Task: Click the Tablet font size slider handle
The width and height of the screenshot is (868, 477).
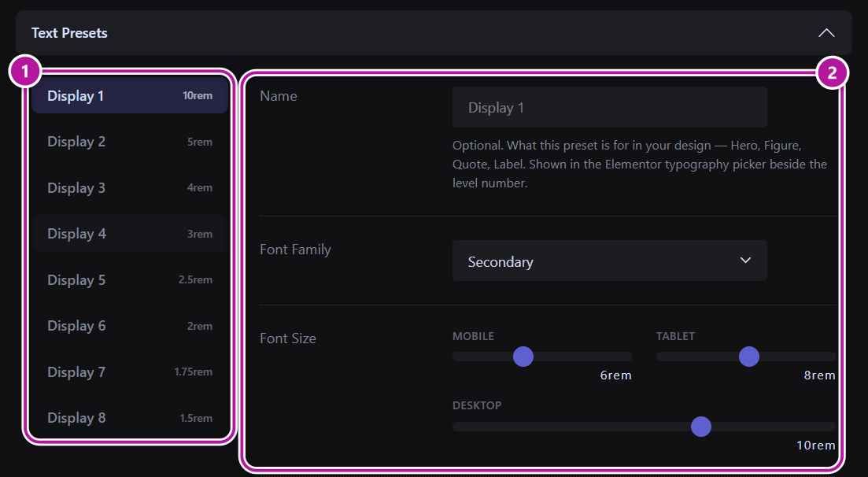Action: click(x=749, y=357)
